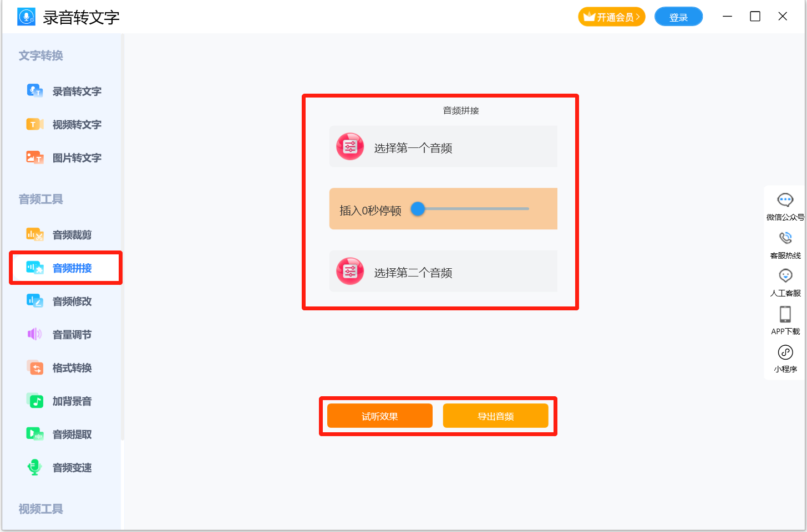
Task: Click the app logo microphone icon
Action: point(26,17)
